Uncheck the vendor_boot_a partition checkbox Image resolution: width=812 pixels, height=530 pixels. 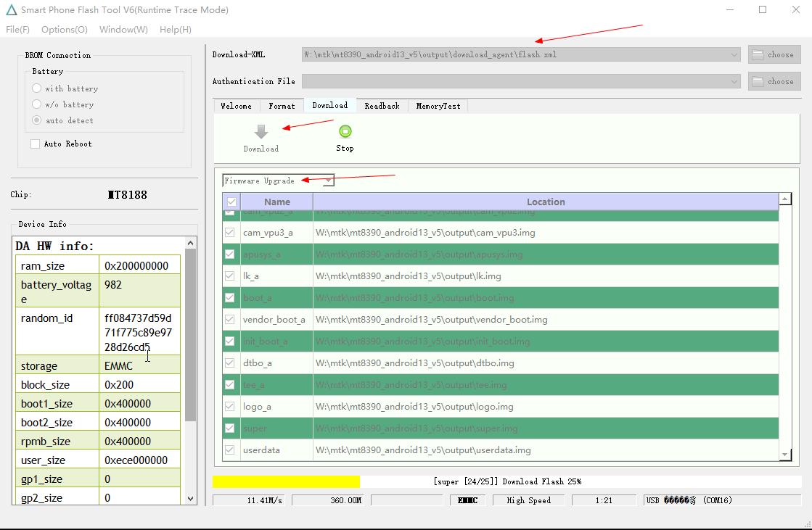click(x=230, y=319)
